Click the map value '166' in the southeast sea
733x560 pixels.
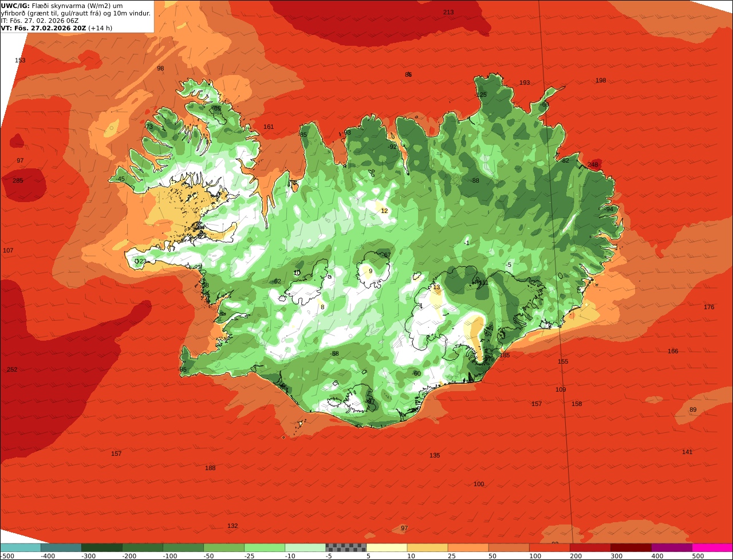(673, 351)
